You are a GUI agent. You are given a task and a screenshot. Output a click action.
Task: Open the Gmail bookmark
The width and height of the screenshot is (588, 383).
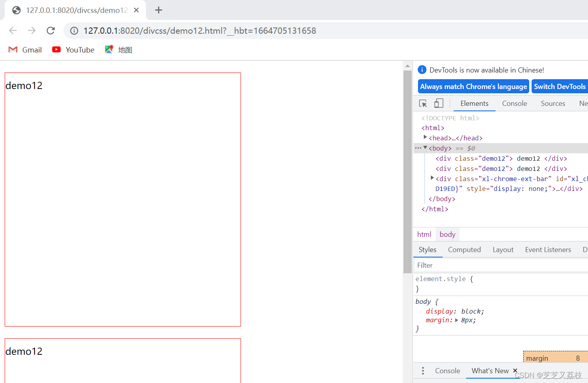pos(25,50)
